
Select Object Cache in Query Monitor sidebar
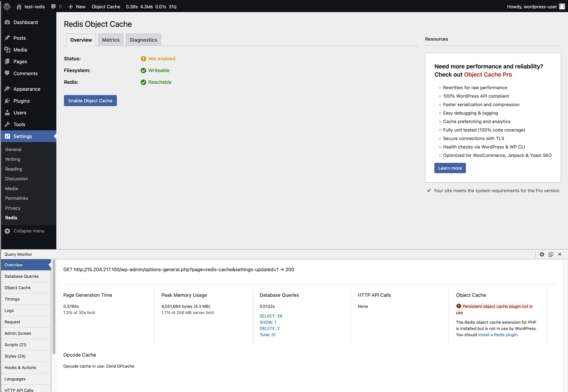point(26,288)
